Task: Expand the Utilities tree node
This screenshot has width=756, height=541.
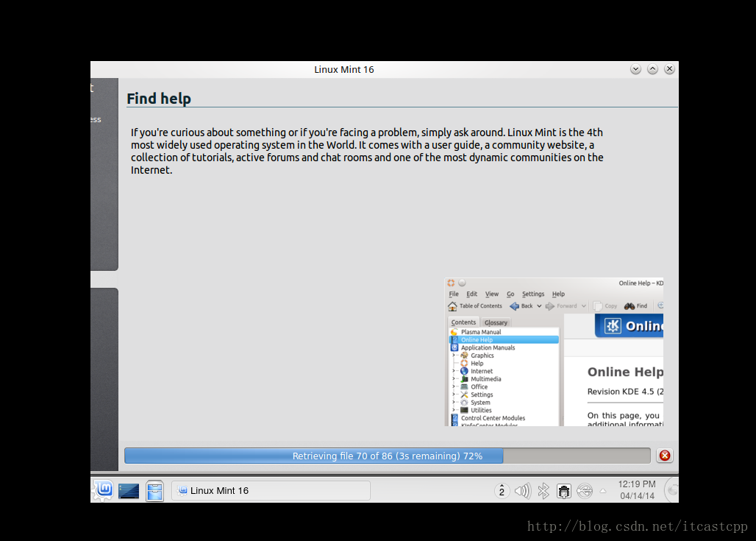Action: (454, 410)
